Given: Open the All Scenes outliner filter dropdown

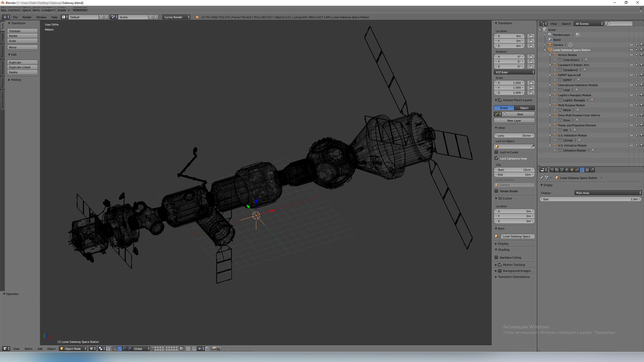Looking at the screenshot, I should point(589,23).
